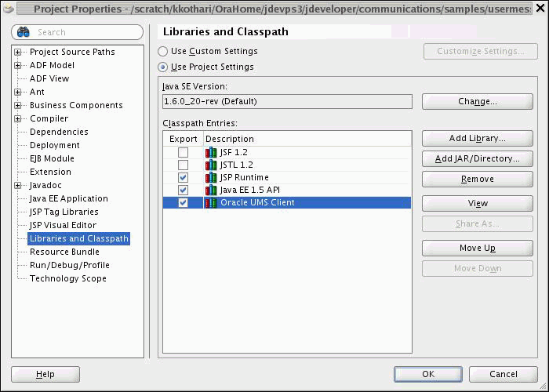This screenshot has height=392, width=549.
Task: Select Technology Scope category
Action: (68, 278)
